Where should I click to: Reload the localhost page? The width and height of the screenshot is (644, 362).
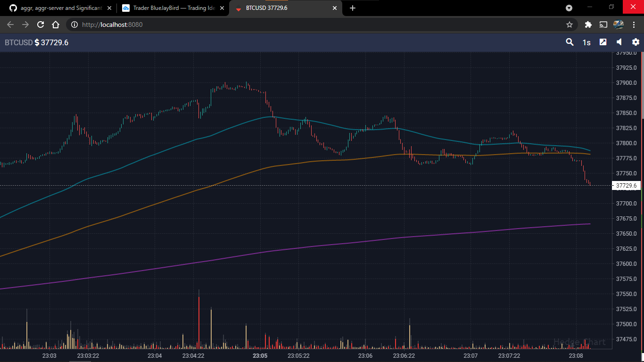tap(41, 25)
